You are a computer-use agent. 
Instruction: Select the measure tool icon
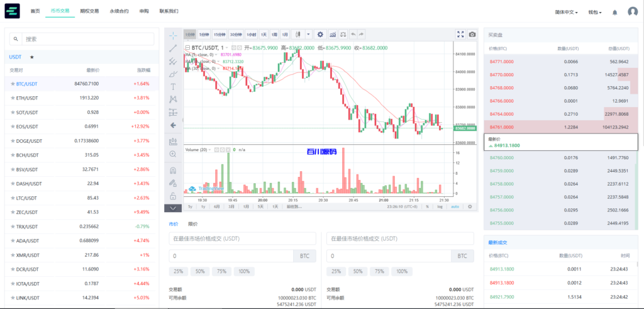tap(173, 142)
